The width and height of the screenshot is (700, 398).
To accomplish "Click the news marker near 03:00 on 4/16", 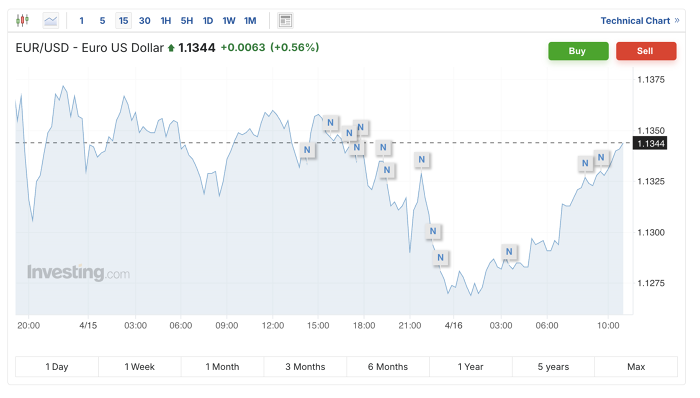I will pos(509,252).
